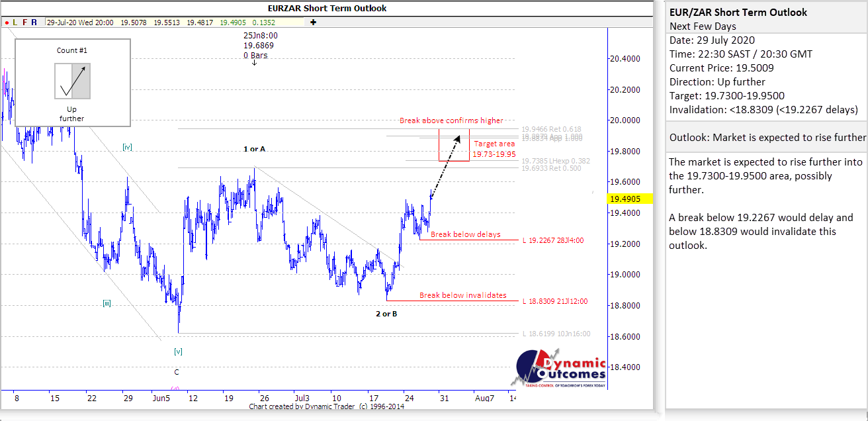Image resolution: width=868 pixels, height=421 pixels.
Task: Click the red dot indicator in the chart toolbar
Action: [x=7, y=23]
